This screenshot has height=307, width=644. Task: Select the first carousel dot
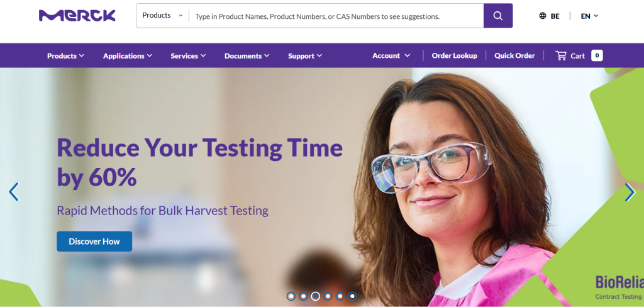coord(291,296)
